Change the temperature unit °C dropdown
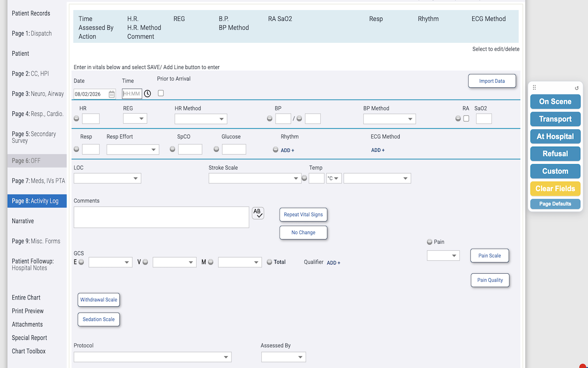The image size is (588, 368). click(x=334, y=178)
